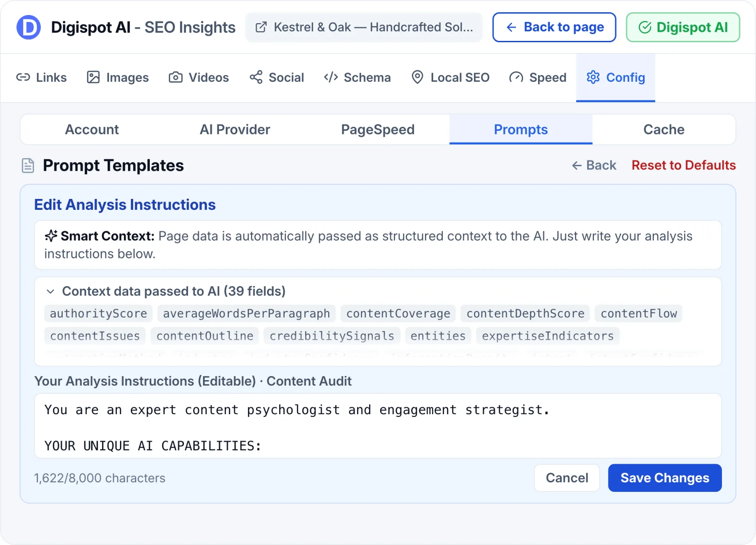Open the Cache sub-tab
This screenshot has height=545, width=756.
tap(664, 129)
